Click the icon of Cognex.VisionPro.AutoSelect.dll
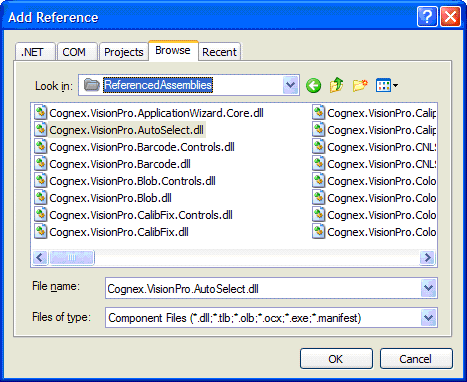 click(41, 130)
